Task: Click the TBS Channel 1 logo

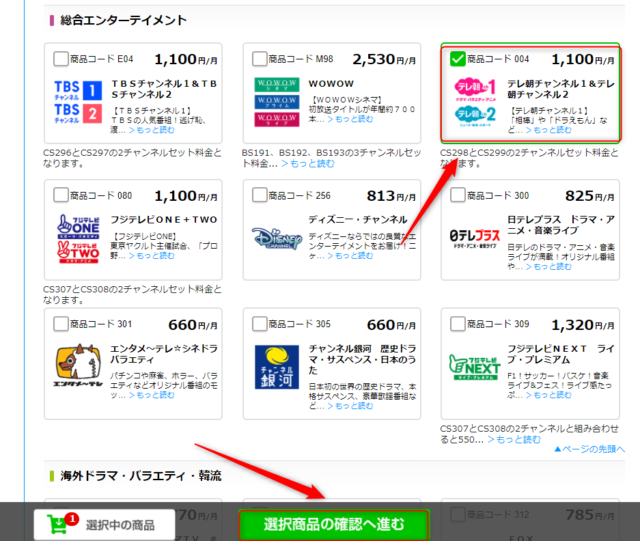Action: coord(78,90)
